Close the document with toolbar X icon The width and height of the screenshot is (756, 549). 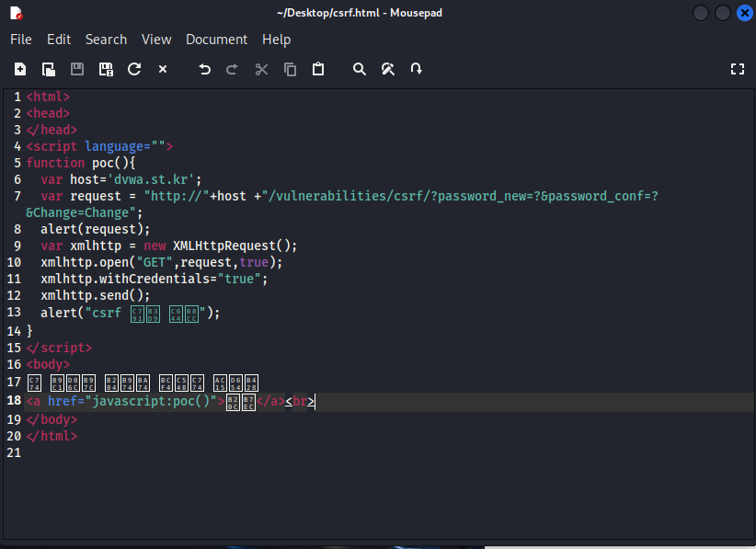coord(163,69)
